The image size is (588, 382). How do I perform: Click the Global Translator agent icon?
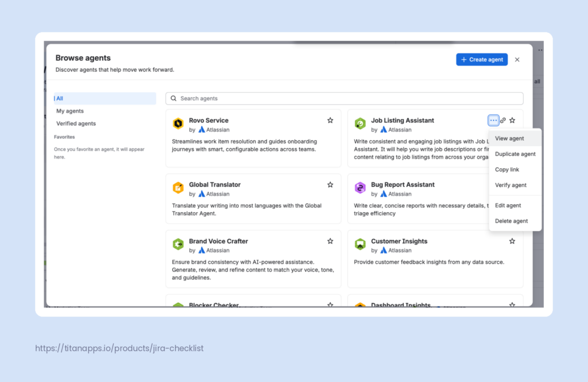click(178, 188)
